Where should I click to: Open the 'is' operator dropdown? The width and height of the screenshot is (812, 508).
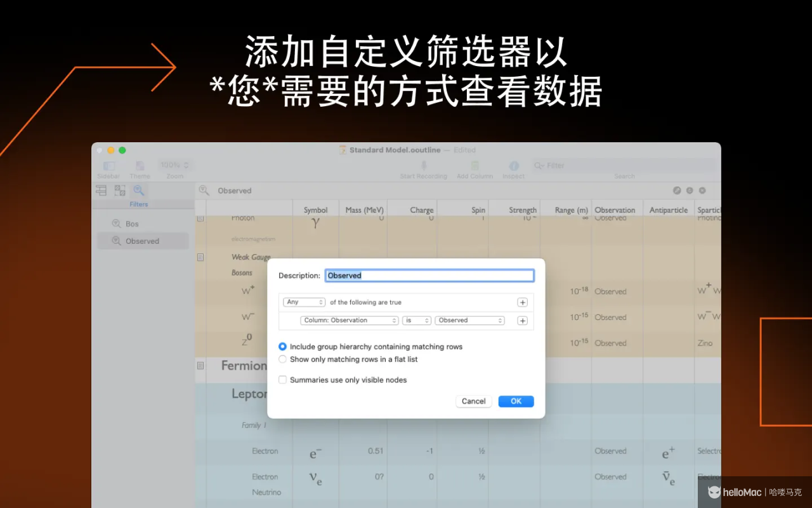click(417, 320)
